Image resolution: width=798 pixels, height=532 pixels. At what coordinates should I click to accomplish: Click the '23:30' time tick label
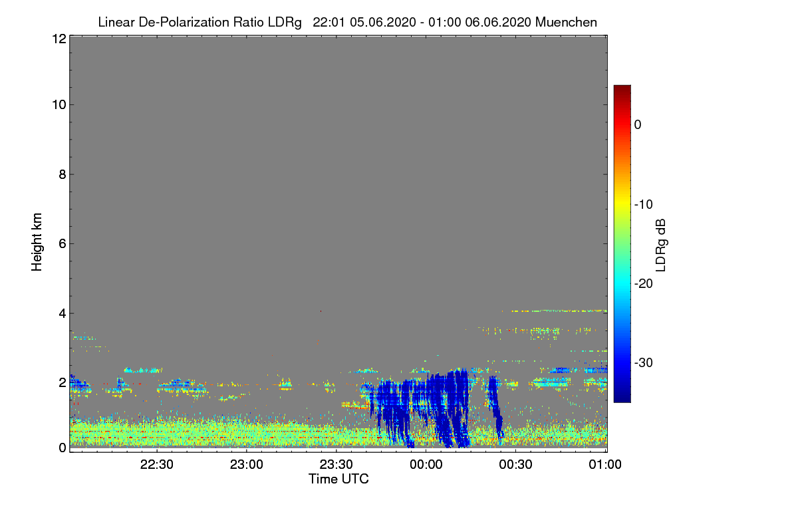[336, 465]
